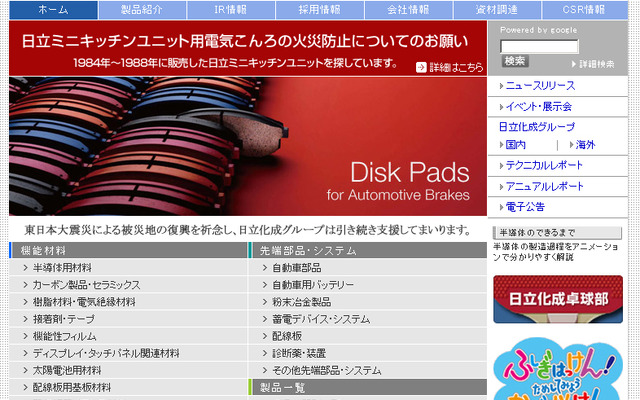Click the 製品一覧 section header
The image size is (640, 400).
tap(367, 387)
